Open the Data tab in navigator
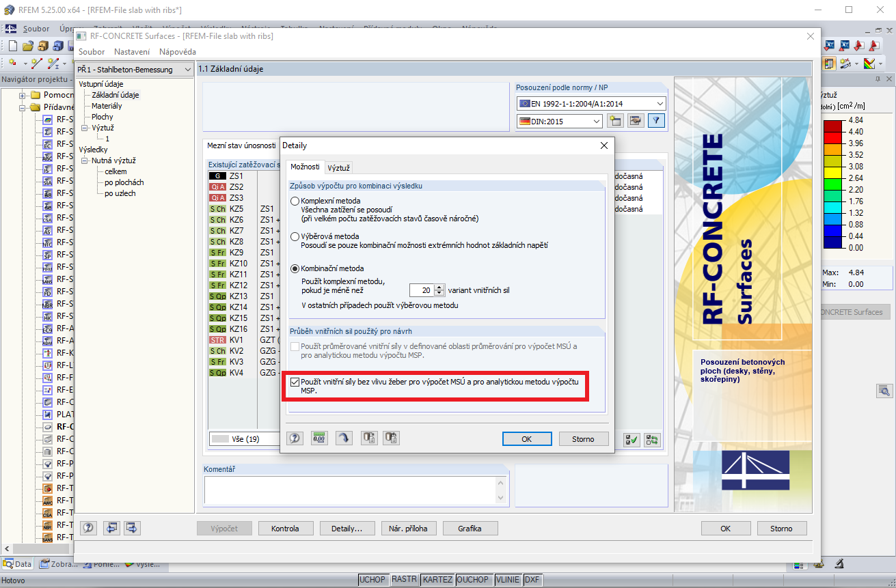Screen dimensions: 896x588 tap(18, 564)
